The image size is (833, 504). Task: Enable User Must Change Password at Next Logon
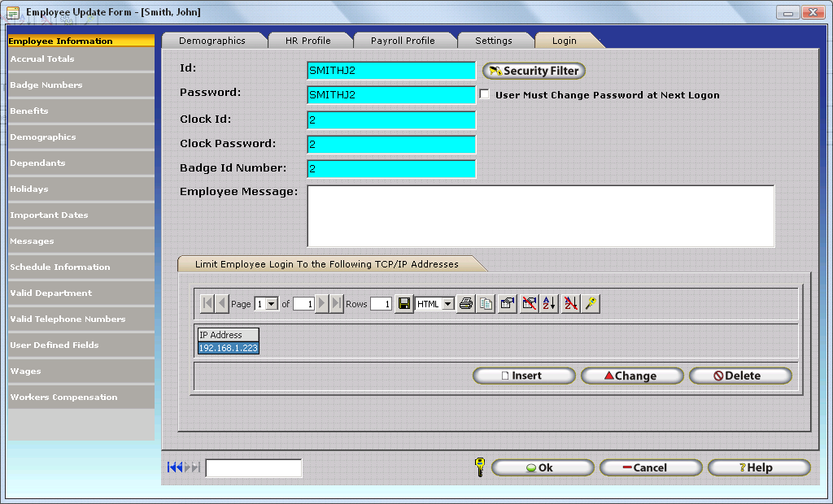point(485,94)
